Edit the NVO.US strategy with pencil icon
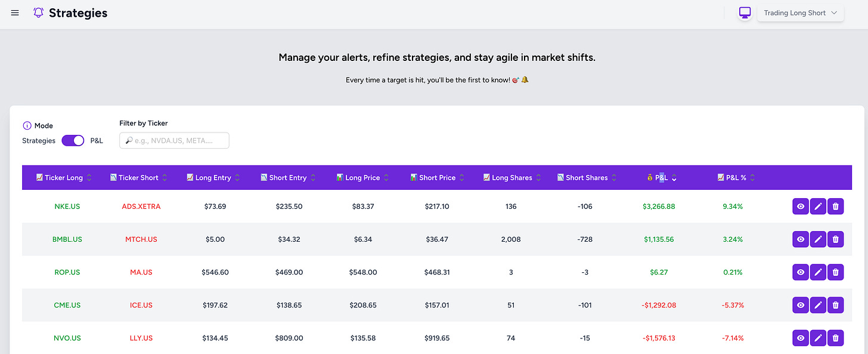Viewport: 868px width, 354px height. click(818, 338)
